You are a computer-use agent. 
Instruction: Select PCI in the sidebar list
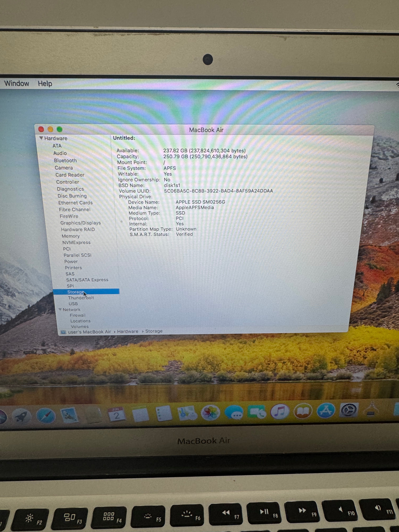coord(67,249)
